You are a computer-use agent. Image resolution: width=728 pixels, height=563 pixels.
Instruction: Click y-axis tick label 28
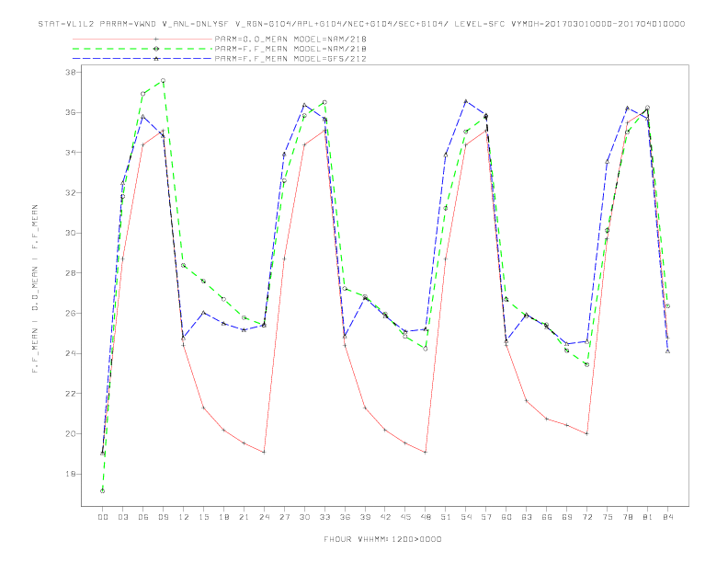click(x=71, y=273)
